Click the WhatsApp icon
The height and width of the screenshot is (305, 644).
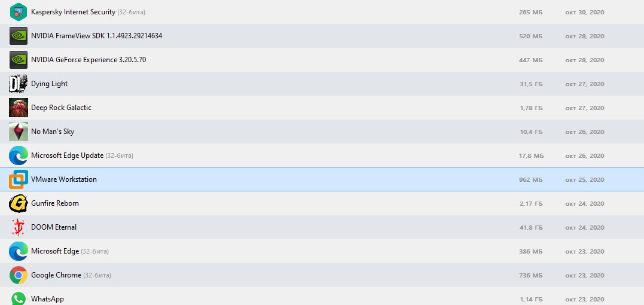click(19, 298)
